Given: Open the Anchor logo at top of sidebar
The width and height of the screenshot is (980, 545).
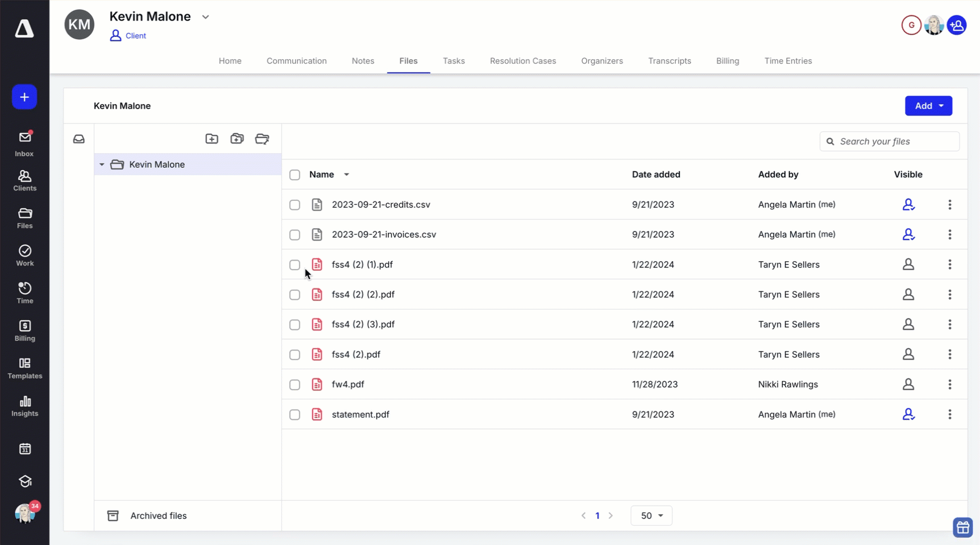Looking at the screenshot, I should pos(24,29).
